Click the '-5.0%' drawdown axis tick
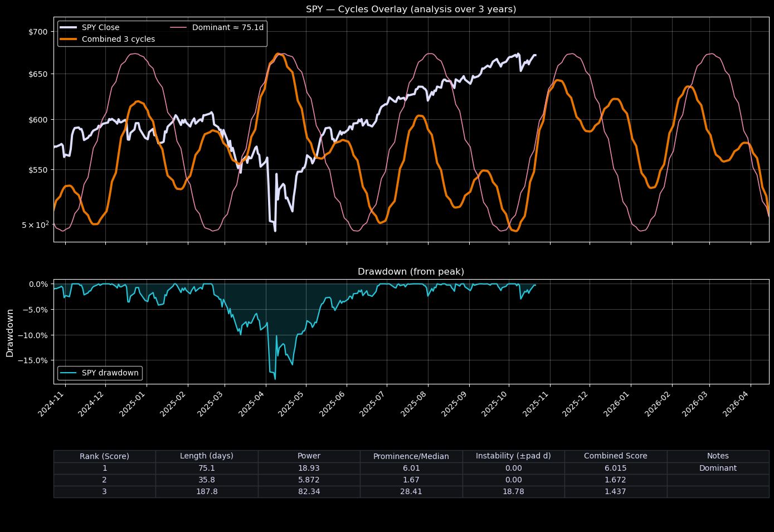Screen dimensions: 774x532 pyautogui.click(x=36, y=310)
